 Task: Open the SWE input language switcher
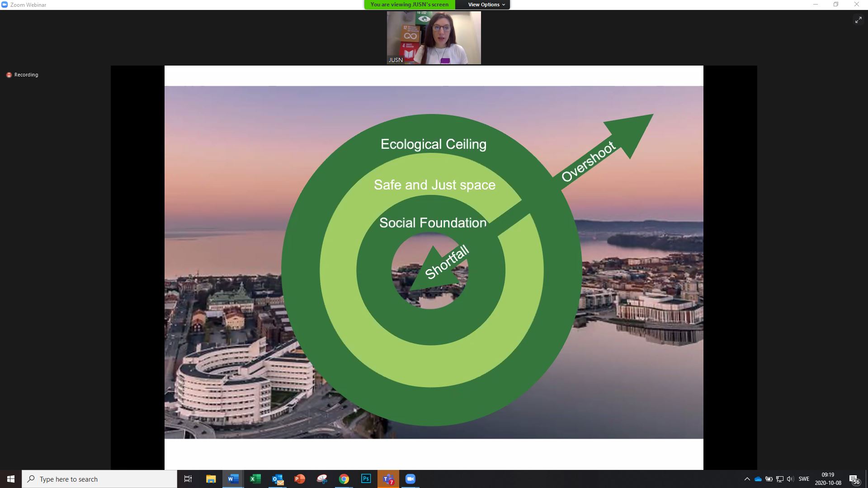click(804, 479)
